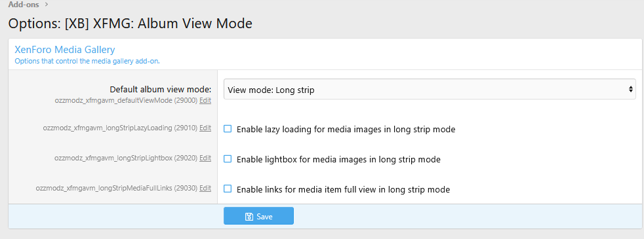Click the up-down arrows on view mode select
This screenshot has height=239, width=644.
pyautogui.click(x=630, y=89)
